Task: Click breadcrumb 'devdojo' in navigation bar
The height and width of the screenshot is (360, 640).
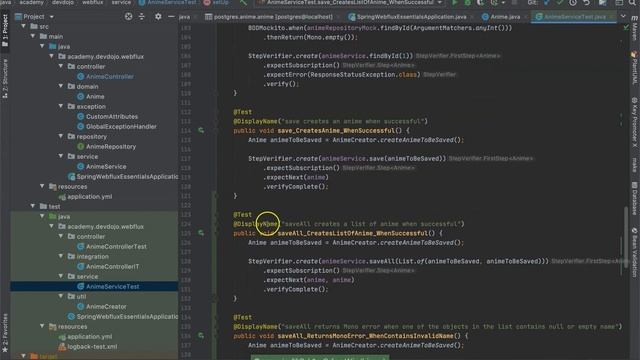Action: [63, 2]
